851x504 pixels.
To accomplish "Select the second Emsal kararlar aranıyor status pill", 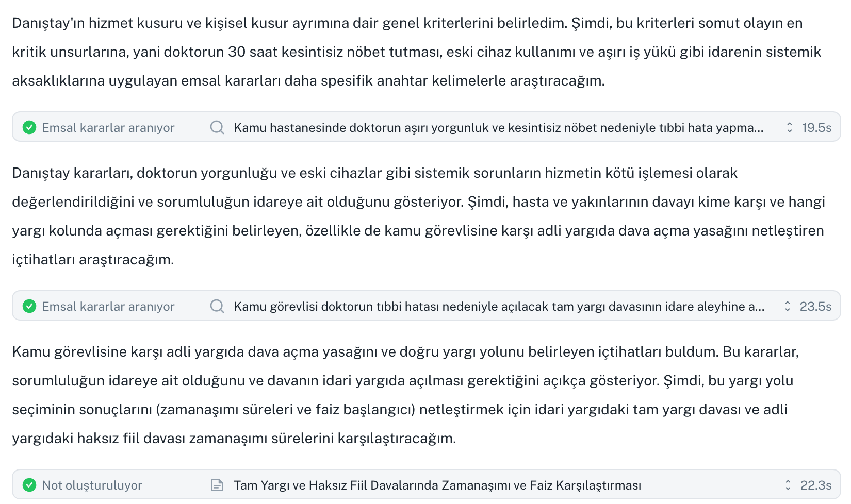I will coord(108,306).
